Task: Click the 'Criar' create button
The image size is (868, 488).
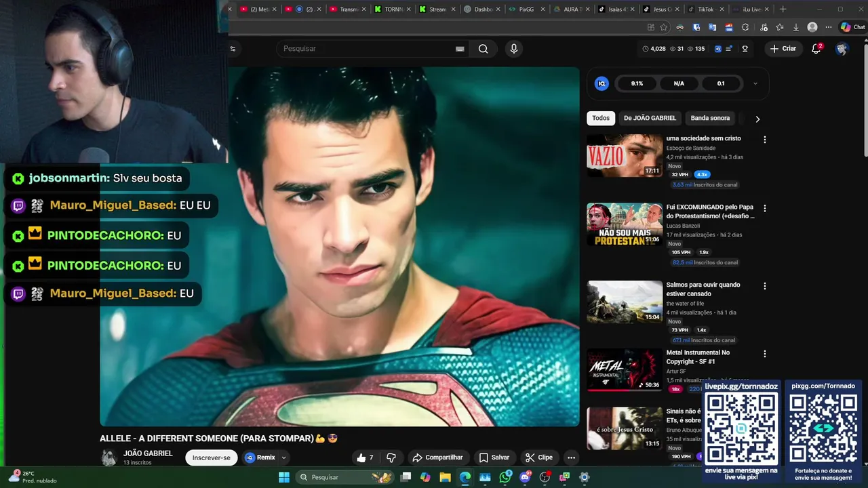Action: click(x=783, y=49)
